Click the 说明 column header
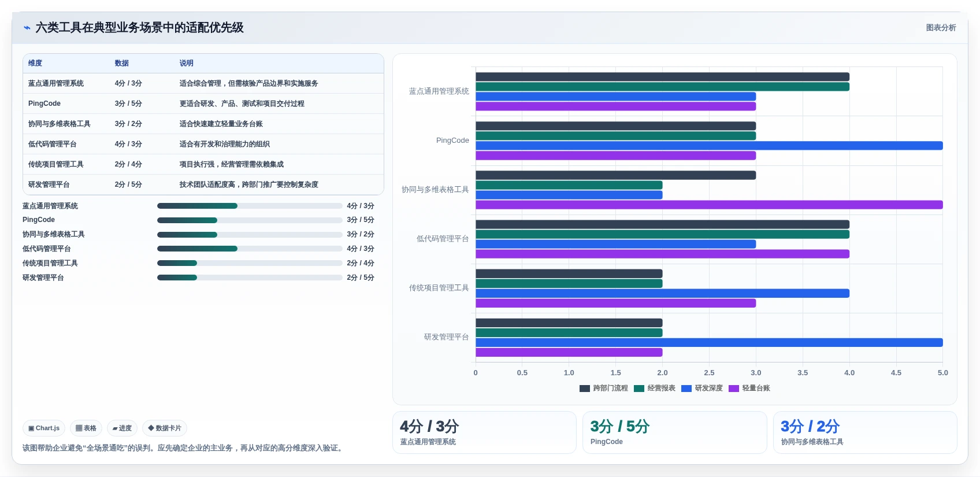Image resolution: width=980 pixels, height=477 pixels. coord(187,64)
